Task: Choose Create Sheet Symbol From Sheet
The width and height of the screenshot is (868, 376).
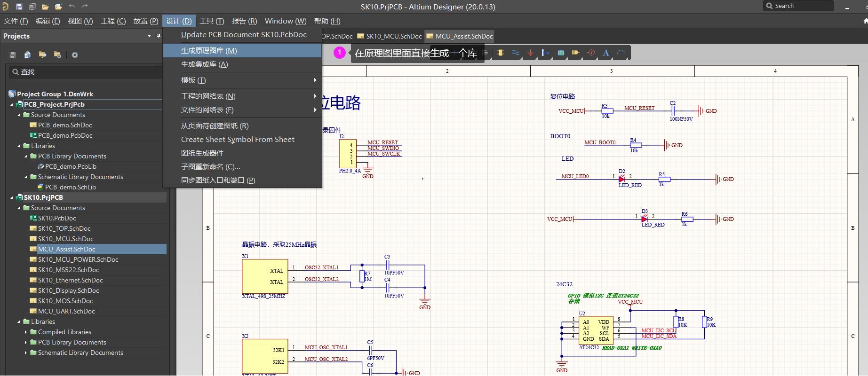Action: [x=242, y=140]
